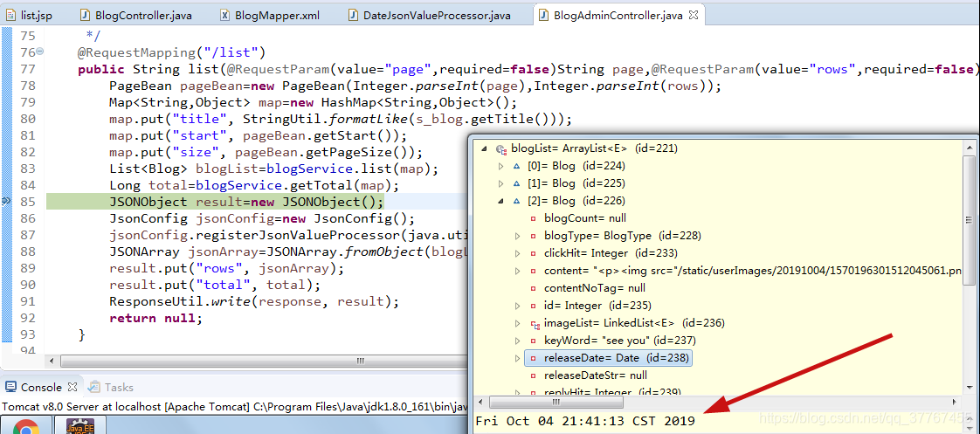
Task: Switch to the Tasks view tab
Action: tap(111, 387)
